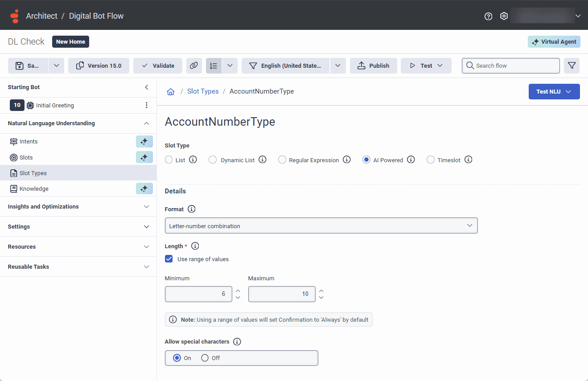Turn Allow special characters Off
Screen dimensions: 588x381
205,358
